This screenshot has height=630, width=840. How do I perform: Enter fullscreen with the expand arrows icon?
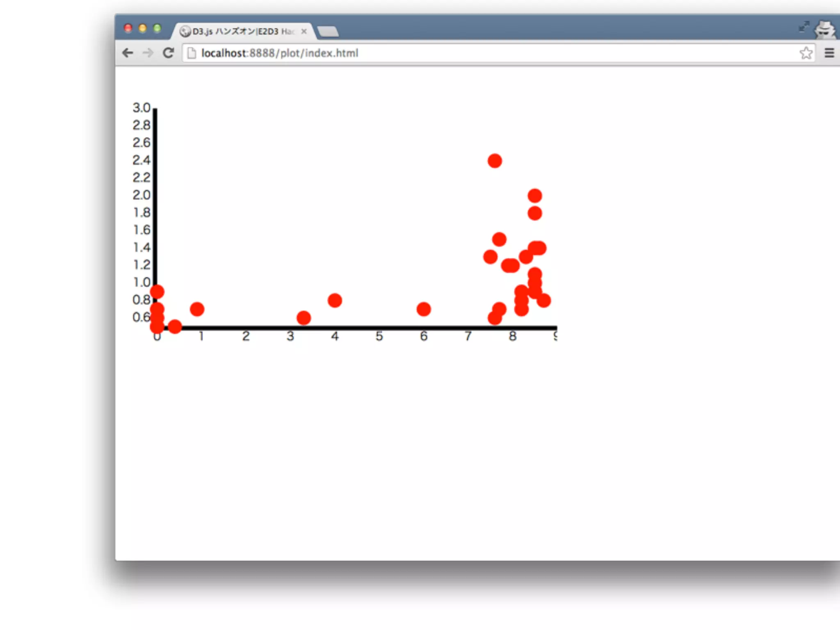tap(804, 27)
